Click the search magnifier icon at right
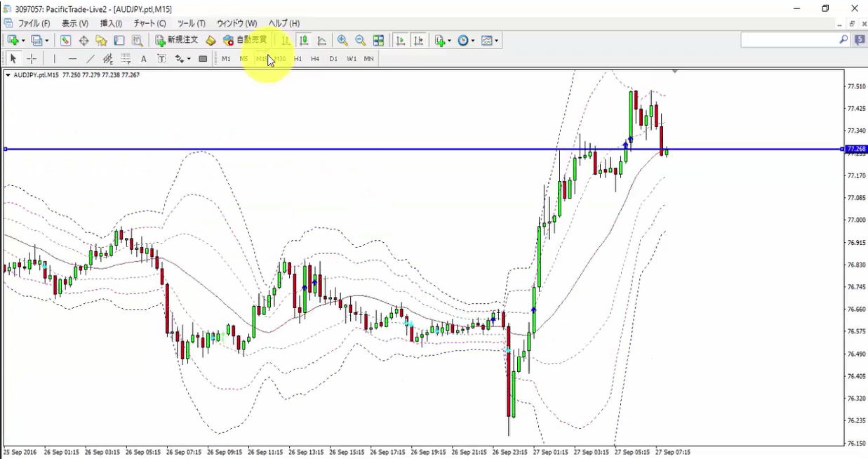This screenshot has height=459, width=868. [x=843, y=40]
